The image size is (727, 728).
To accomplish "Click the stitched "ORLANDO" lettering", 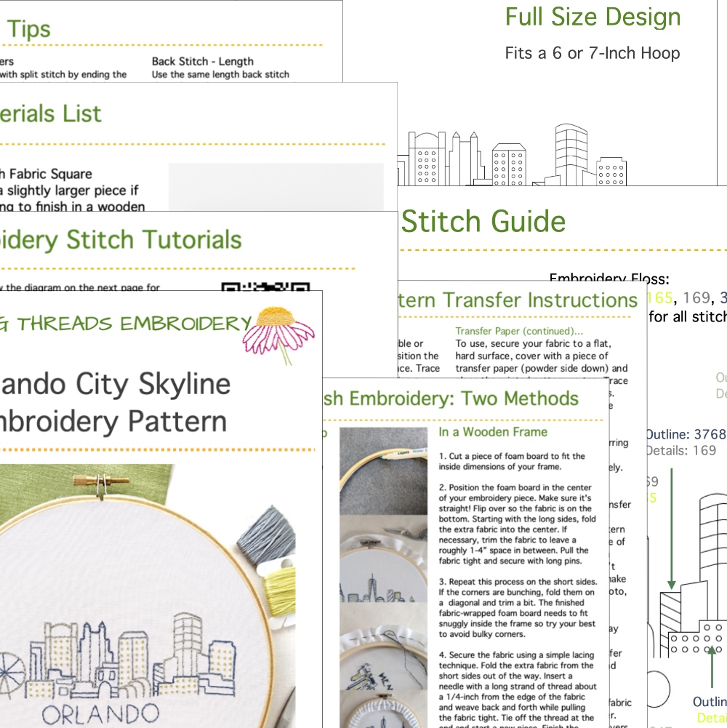I will [x=101, y=714].
